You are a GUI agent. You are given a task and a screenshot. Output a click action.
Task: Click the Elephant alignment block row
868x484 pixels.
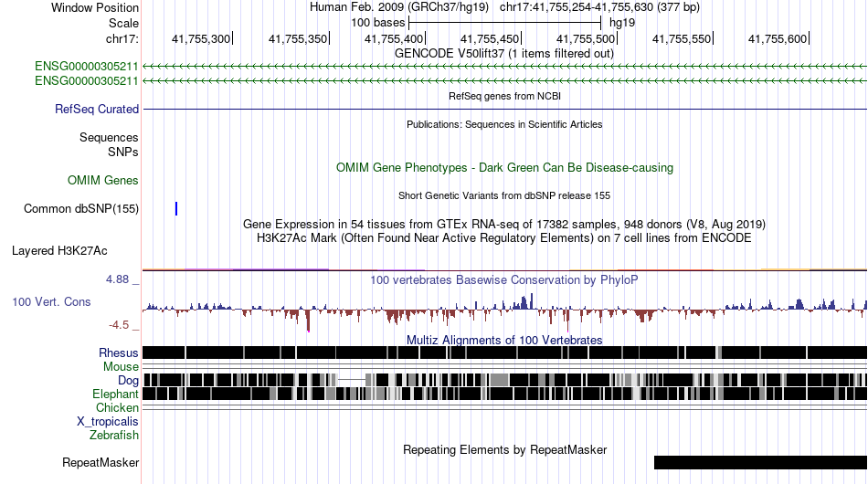[504, 394]
